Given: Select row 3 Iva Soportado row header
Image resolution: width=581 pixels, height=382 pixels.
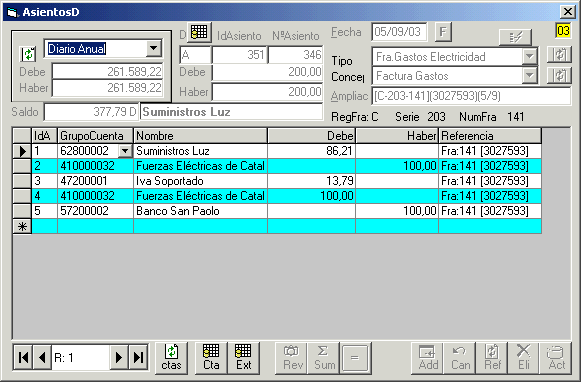Looking at the screenshot, I should click(22, 181).
